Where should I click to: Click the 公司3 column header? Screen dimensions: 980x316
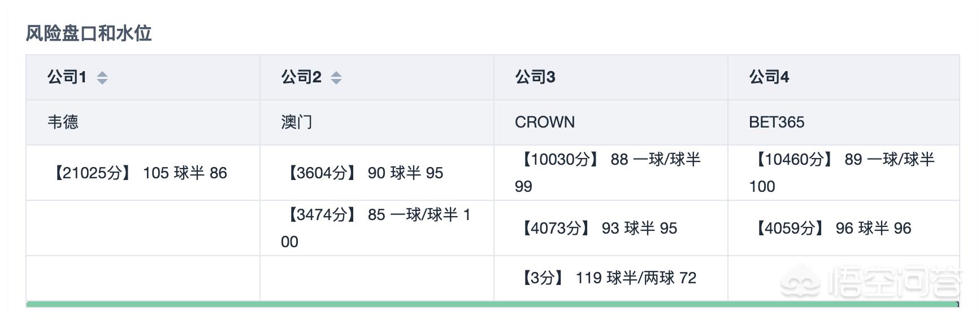[611, 77]
